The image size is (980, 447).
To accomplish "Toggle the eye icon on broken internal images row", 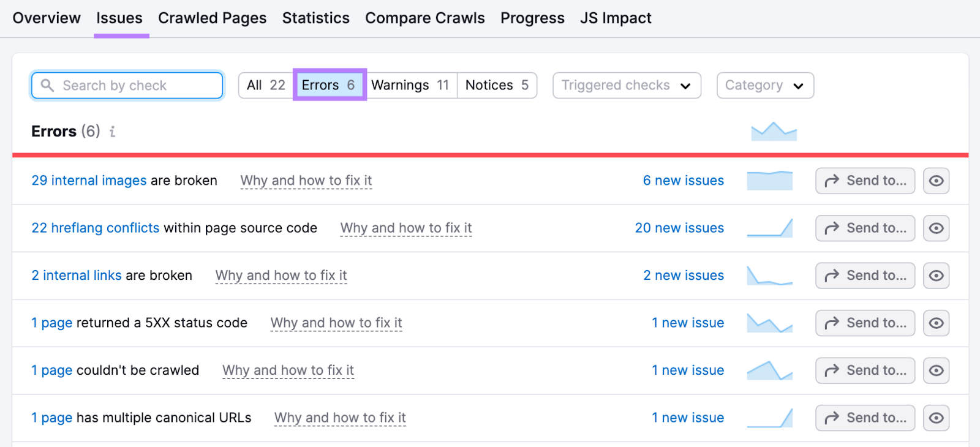I will pos(936,180).
